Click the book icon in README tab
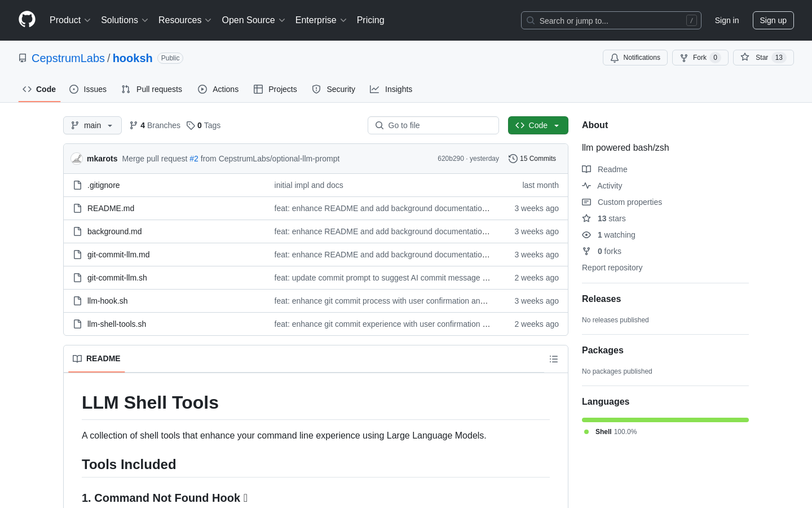 pos(77,359)
